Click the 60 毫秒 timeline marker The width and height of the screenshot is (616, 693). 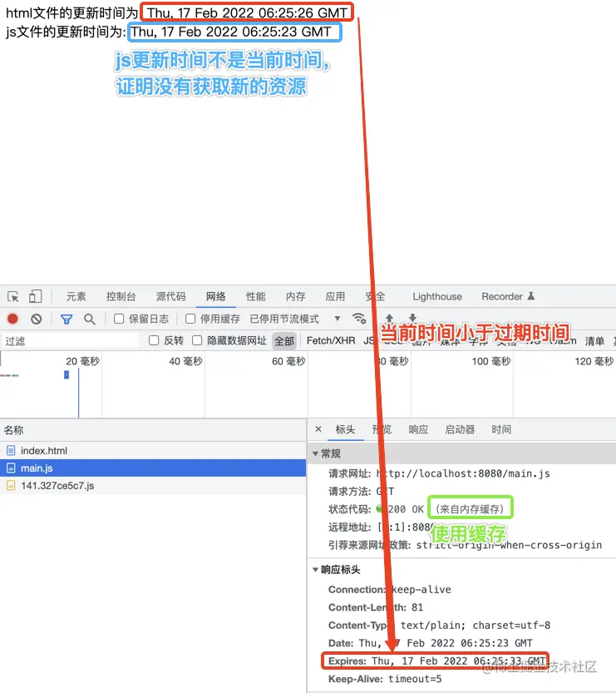288,361
